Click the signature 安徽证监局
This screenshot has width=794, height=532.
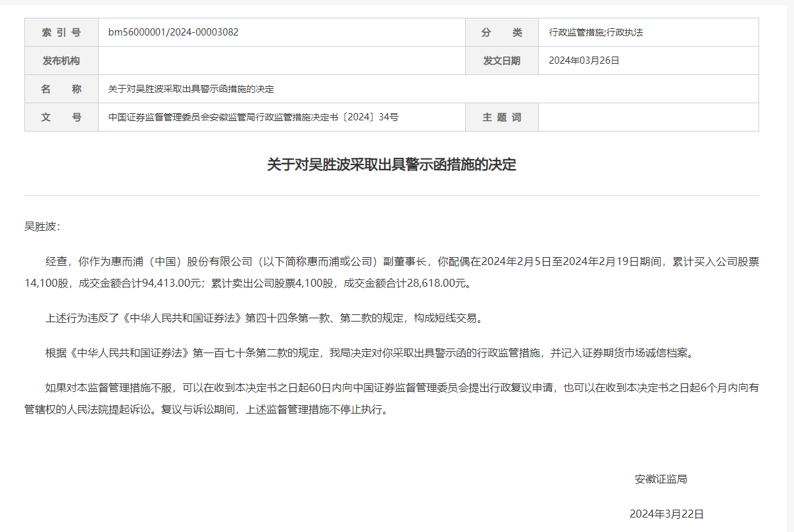[x=660, y=479]
